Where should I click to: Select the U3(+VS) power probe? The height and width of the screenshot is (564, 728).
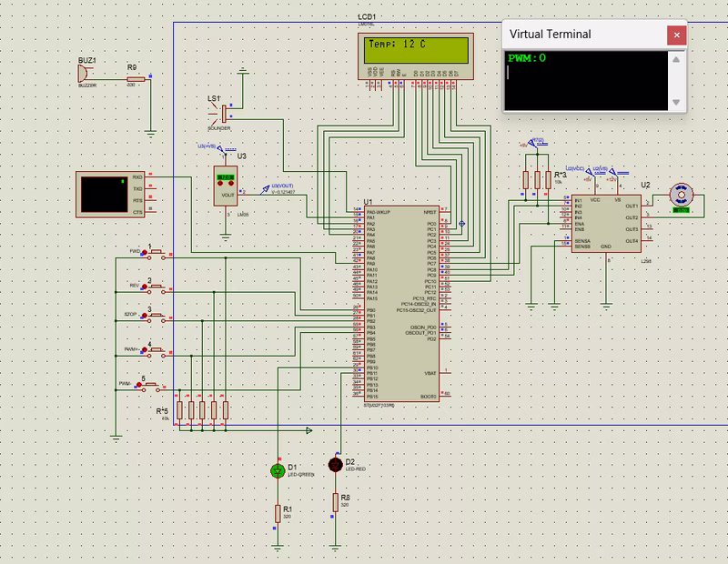[220, 148]
